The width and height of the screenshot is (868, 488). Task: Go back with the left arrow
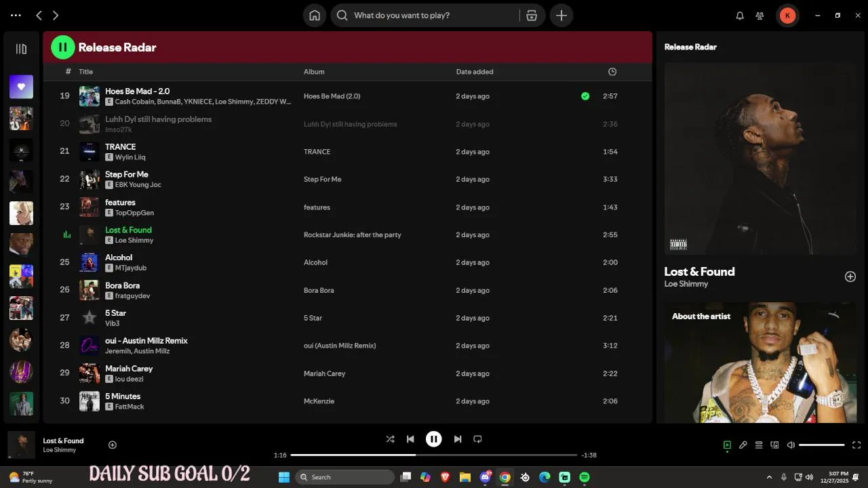click(x=39, y=15)
